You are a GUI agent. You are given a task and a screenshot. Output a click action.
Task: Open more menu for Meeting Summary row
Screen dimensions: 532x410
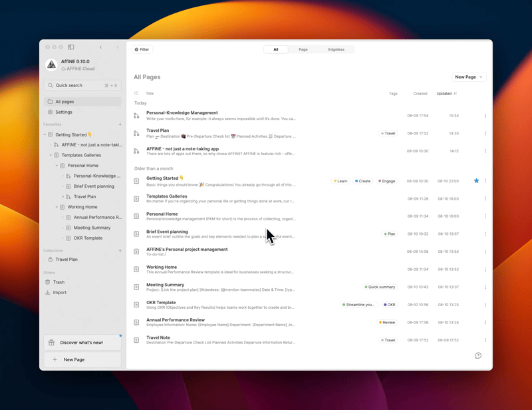click(x=485, y=287)
